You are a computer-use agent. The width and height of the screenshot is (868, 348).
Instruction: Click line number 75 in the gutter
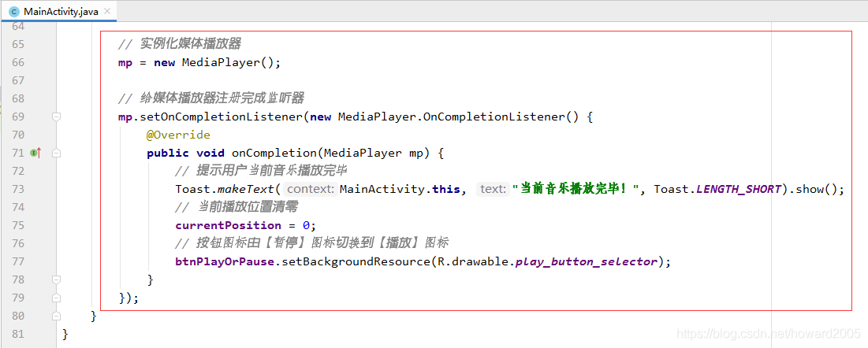click(x=17, y=225)
